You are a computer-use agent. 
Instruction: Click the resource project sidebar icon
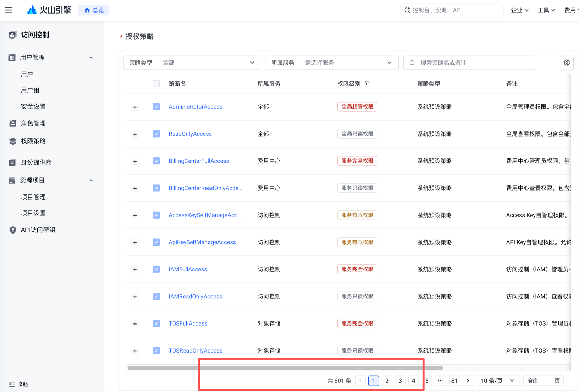click(12, 180)
